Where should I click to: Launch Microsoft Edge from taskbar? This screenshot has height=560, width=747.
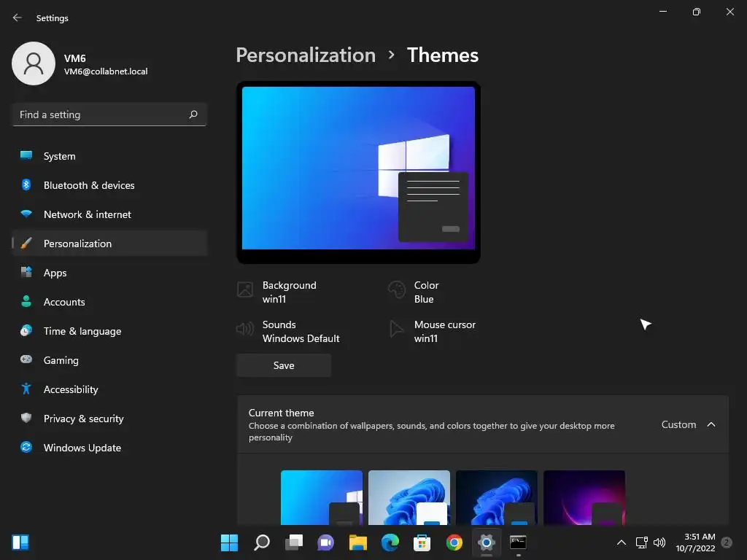click(390, 542)
